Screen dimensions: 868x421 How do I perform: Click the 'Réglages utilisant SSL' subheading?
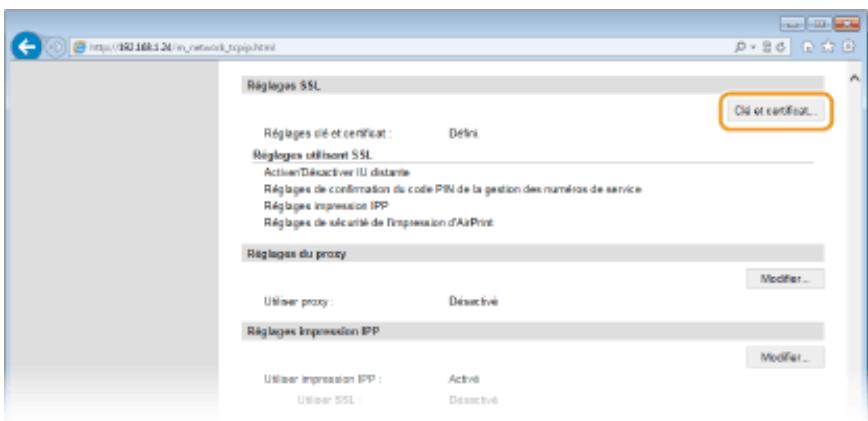point(313,154)
